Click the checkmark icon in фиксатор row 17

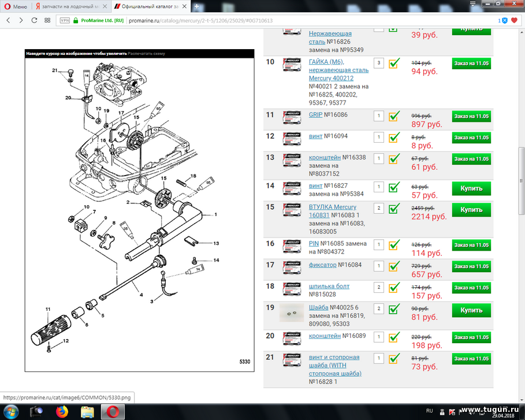coord(394,266)
